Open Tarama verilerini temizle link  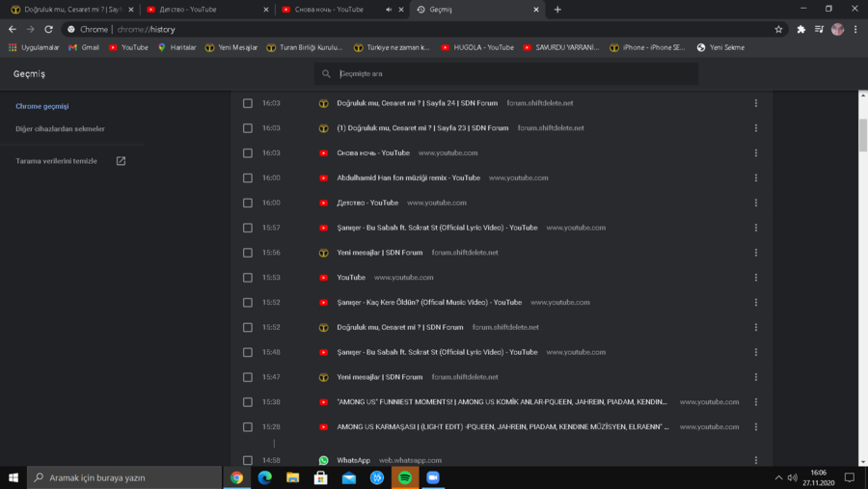point(56,161)
